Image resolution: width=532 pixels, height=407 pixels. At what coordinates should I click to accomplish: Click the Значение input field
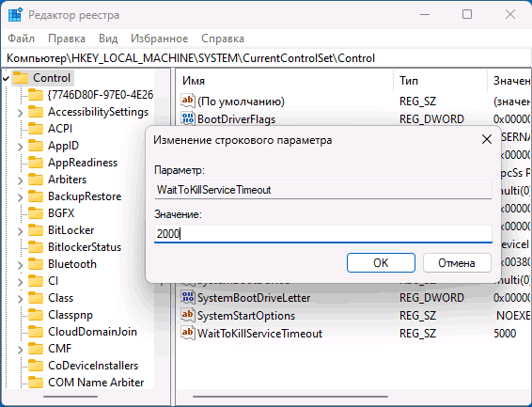point(323,234)
